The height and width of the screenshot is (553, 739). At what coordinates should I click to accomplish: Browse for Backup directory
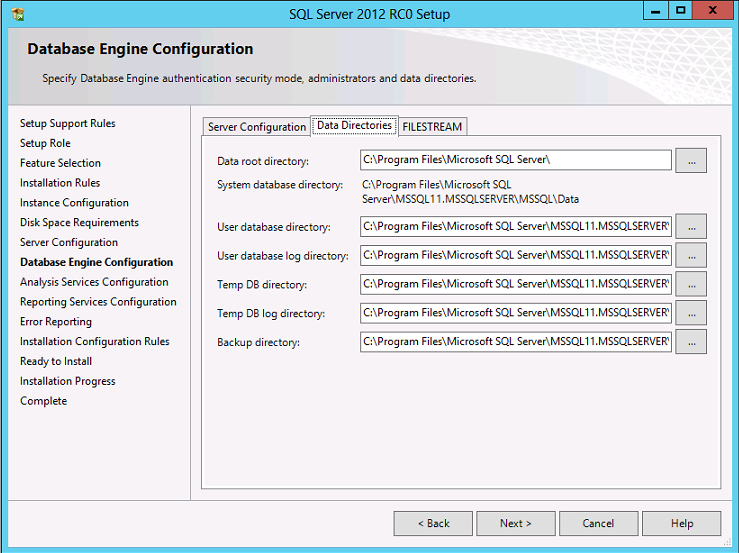[691, 342]
